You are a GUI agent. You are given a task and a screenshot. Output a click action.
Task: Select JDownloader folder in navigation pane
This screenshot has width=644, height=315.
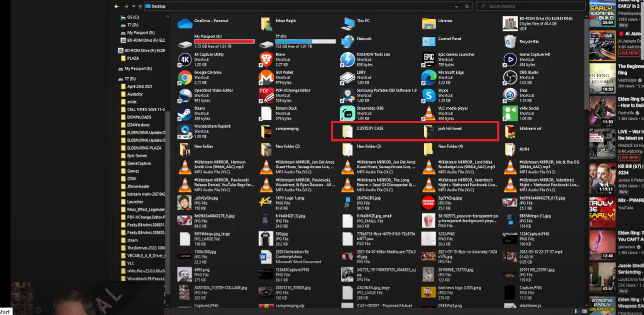[135, 186]
